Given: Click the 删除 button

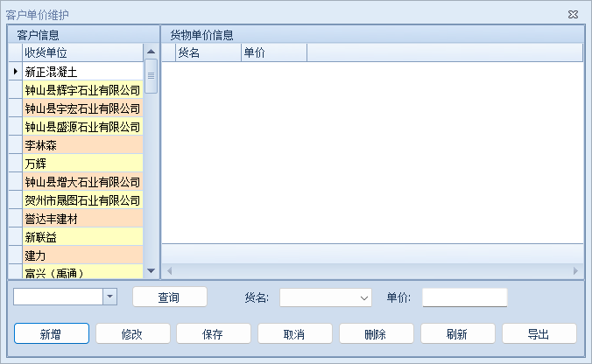Looking at the screenshot, I should tap(377, 334).
